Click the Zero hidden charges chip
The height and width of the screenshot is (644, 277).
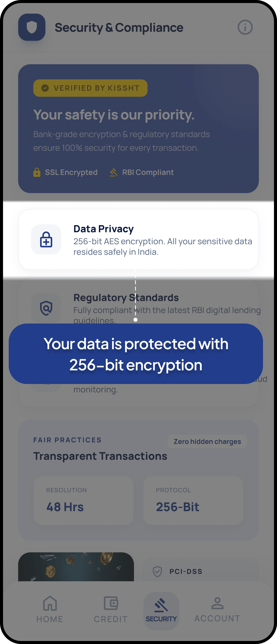tap(207, 441)
